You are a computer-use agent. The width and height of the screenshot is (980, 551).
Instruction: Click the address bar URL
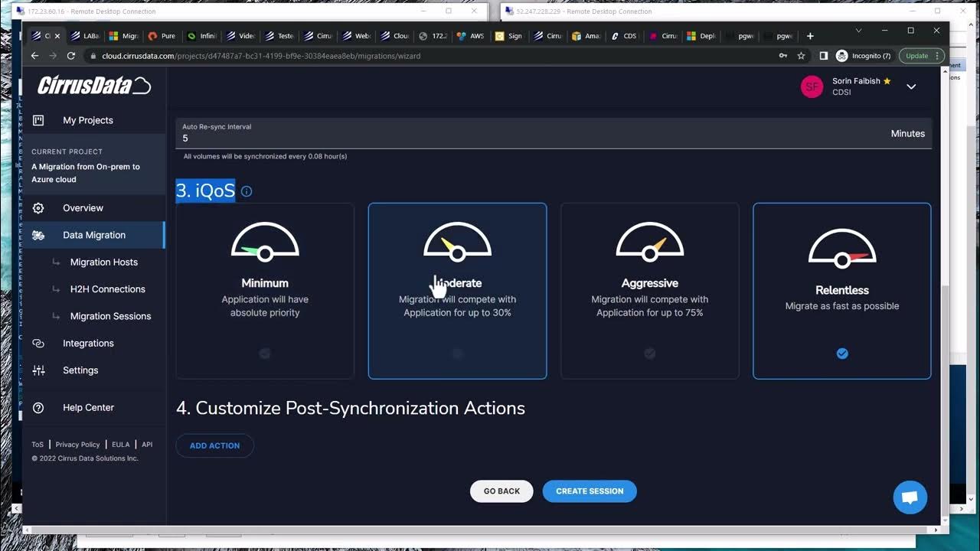pos(261,56)
